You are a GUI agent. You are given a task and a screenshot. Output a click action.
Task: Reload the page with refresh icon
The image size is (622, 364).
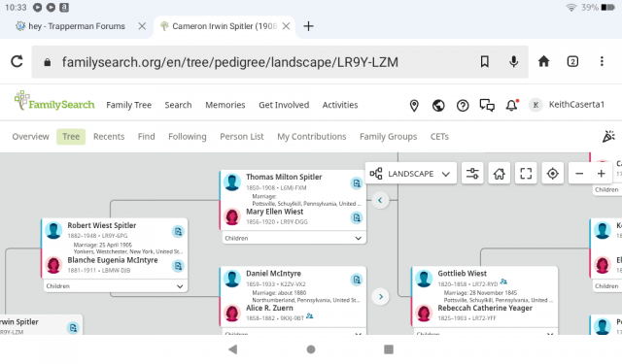tap(17, 61)
